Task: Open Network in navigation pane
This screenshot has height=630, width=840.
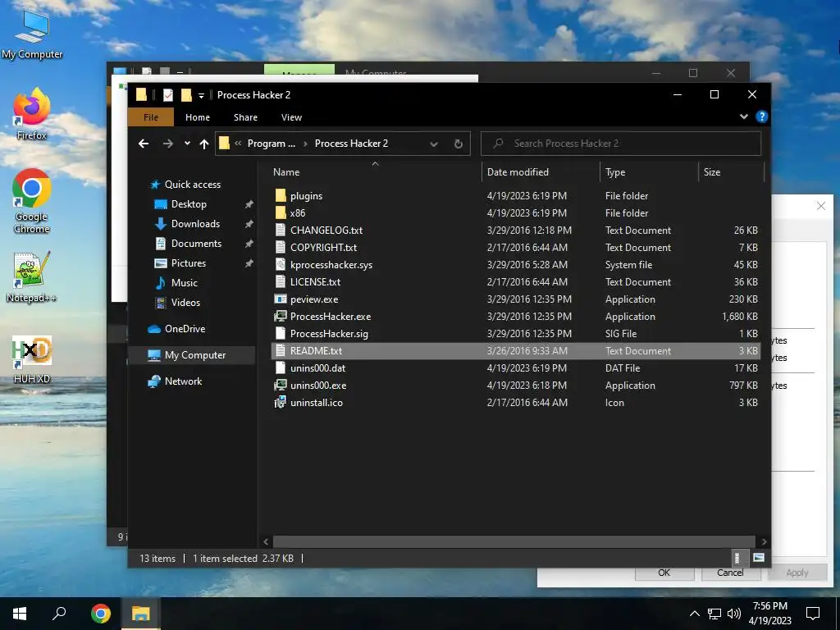Action: (183, 381)
